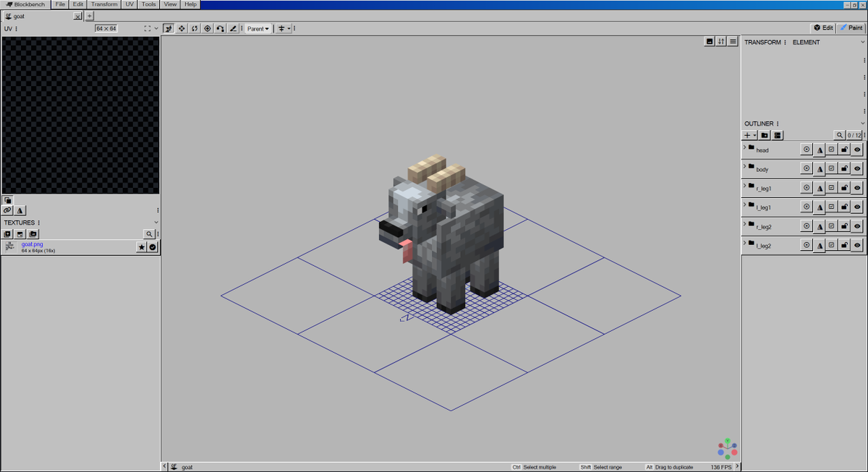Collapse the Outliner panel

pos(863,124)
